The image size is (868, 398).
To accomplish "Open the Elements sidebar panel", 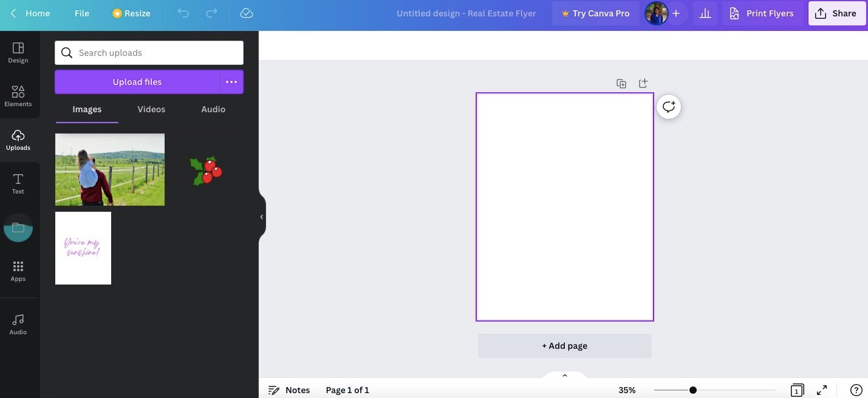I will 18,96.
